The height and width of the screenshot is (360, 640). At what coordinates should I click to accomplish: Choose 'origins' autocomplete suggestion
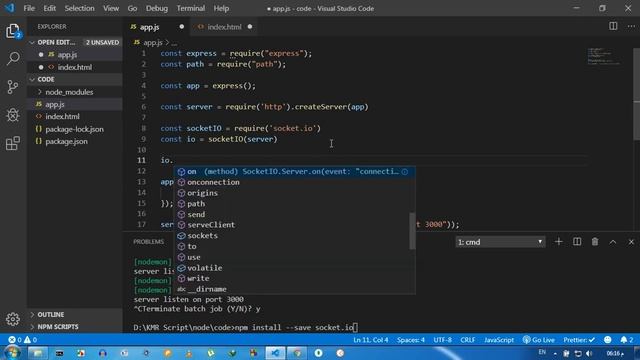[295, 193]
